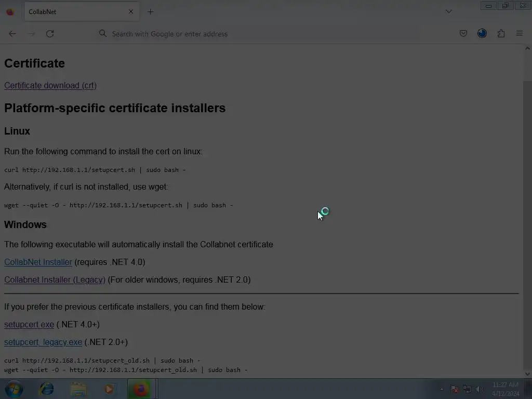Click the browser back arrow

12,34
